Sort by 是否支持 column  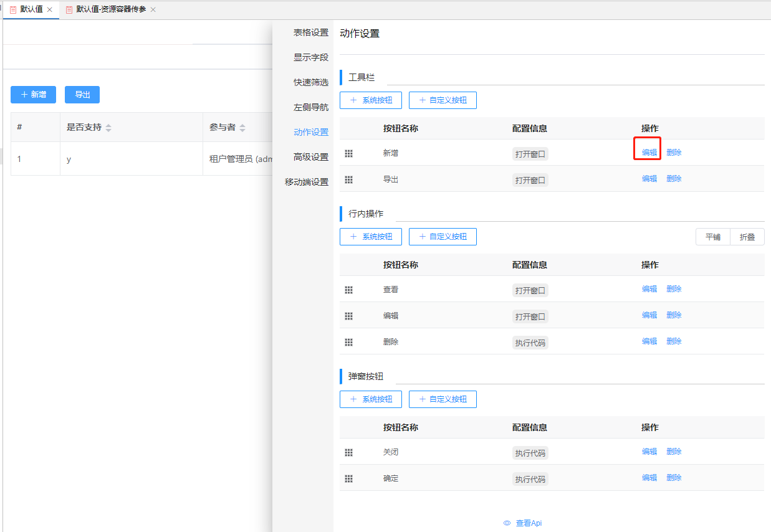click(x=108, y=128)
